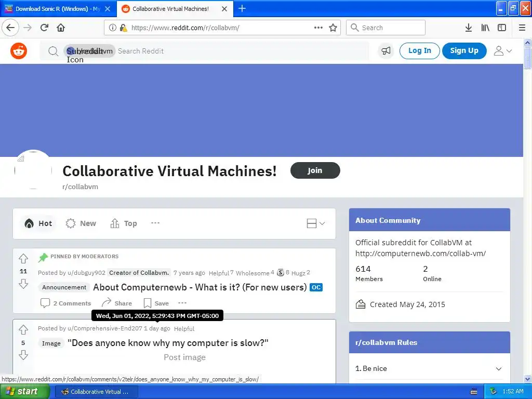Click the subreddit avatar circle
This screenshot has height=399, width=532.
coord(33,169)
